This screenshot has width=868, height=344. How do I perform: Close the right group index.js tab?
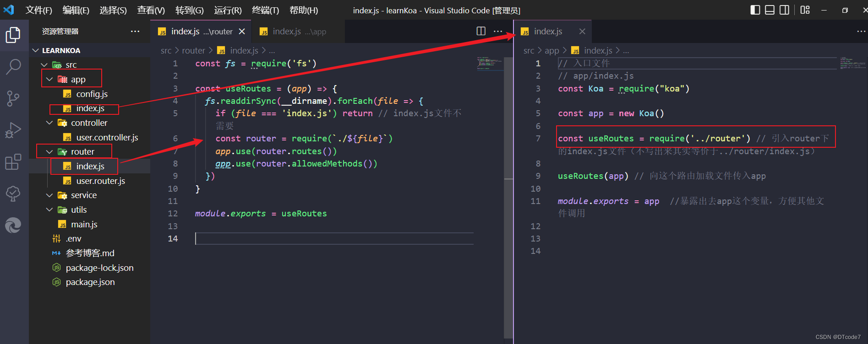click(x=582, y=31)
